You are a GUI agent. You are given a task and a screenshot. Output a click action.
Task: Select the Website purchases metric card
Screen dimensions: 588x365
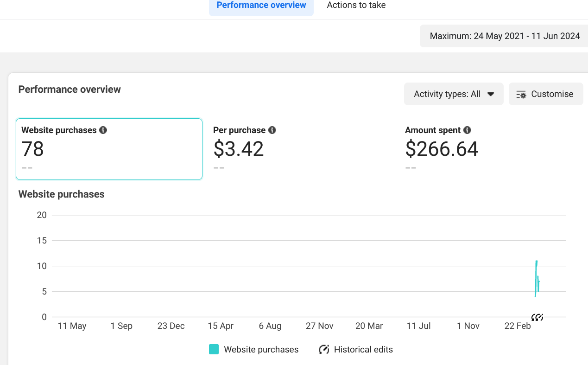tap(109, 149)
